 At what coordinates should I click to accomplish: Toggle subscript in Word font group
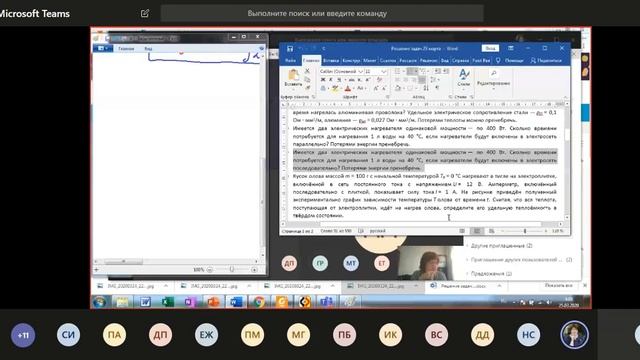pos(360,80)
